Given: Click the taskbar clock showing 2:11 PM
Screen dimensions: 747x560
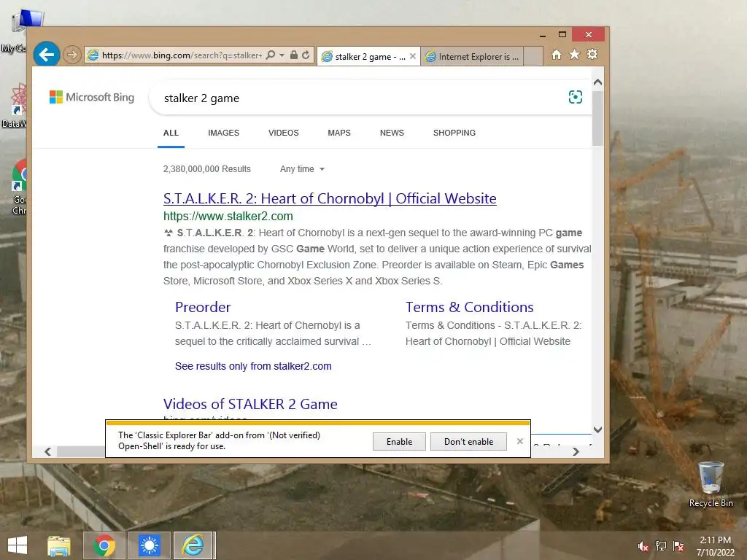Looking at the screenshot, I should [x=716, y=545].
